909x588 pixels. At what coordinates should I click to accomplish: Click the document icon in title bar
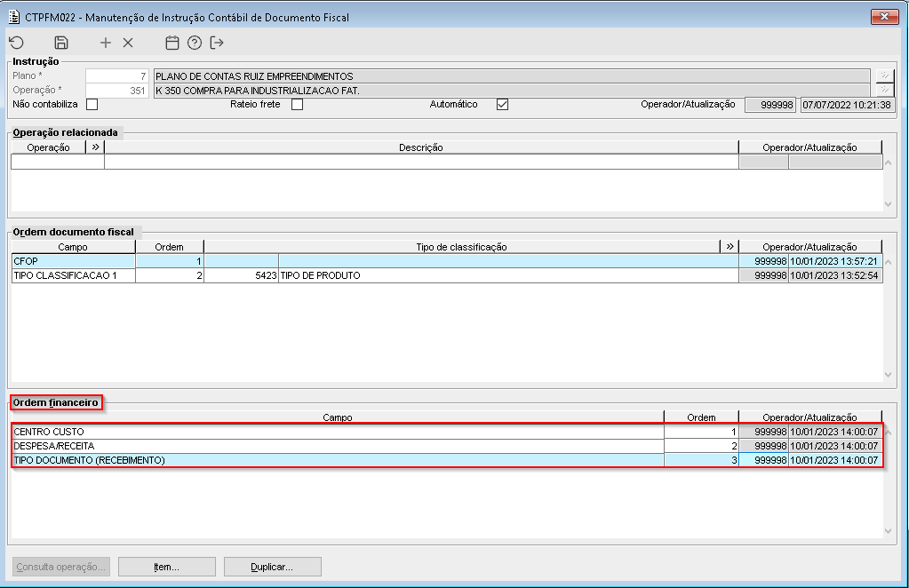pos(14,18)
